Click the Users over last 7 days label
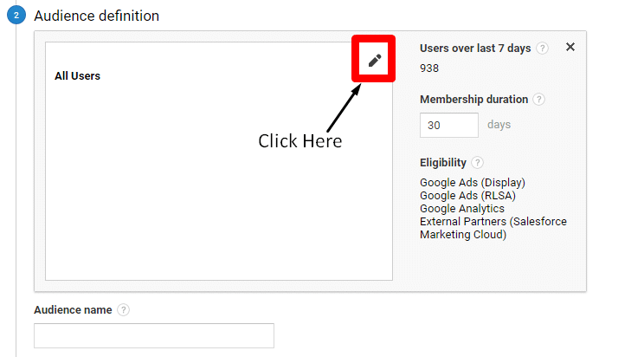 pos(475,49)
